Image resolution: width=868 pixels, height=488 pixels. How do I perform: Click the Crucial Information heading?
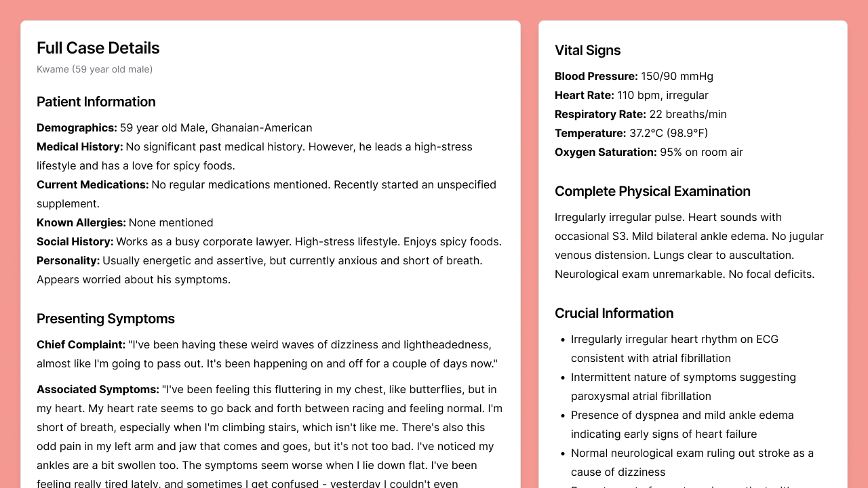[614, 313]
